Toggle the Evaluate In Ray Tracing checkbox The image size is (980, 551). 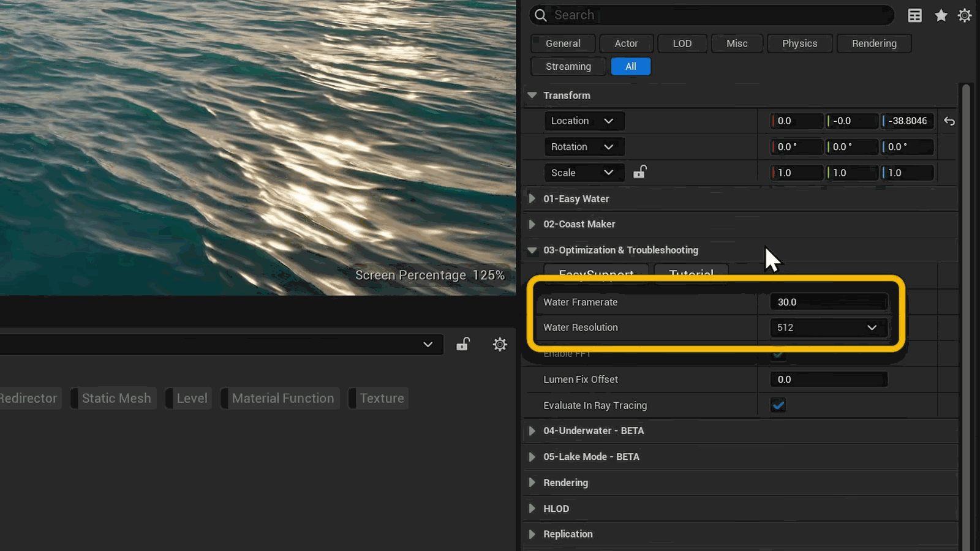pyautogui.click(x=778, y=405)
